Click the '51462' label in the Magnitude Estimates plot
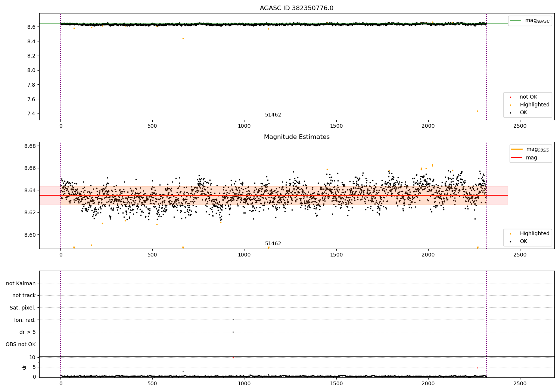This screenshot has height=392, width=560. coord(273,244)
